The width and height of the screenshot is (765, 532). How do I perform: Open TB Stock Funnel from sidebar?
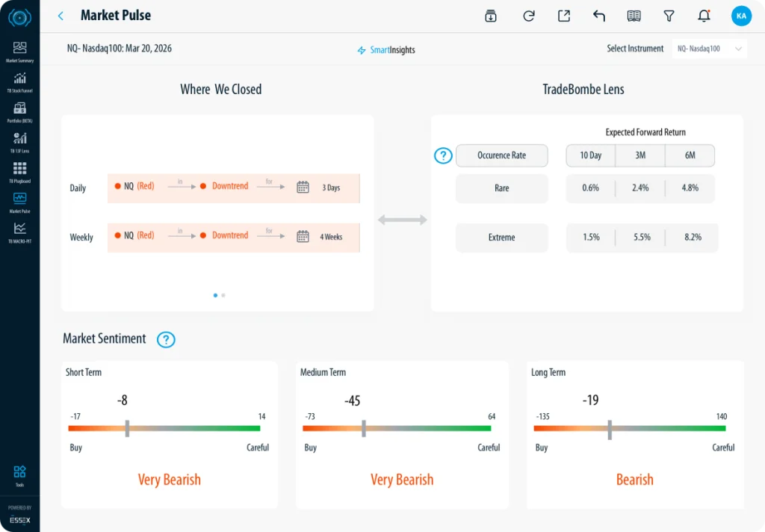pos(19,81)
